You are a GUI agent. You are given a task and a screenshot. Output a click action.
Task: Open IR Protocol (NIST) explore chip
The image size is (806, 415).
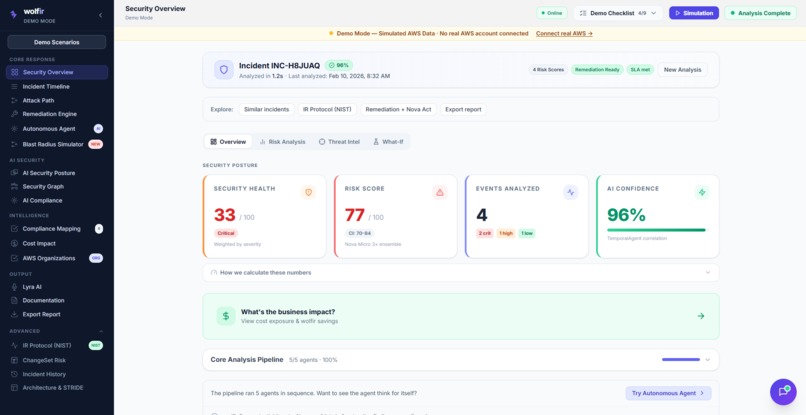point(327,110)
